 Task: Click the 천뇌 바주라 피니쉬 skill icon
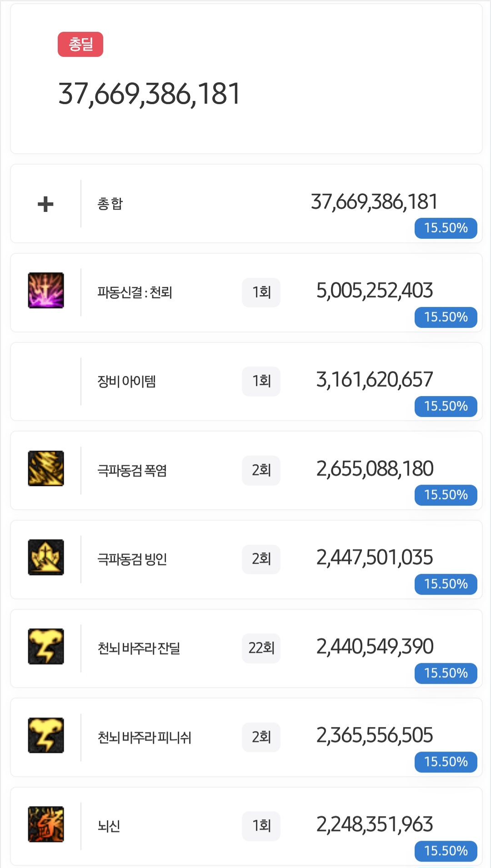[46, 735]
